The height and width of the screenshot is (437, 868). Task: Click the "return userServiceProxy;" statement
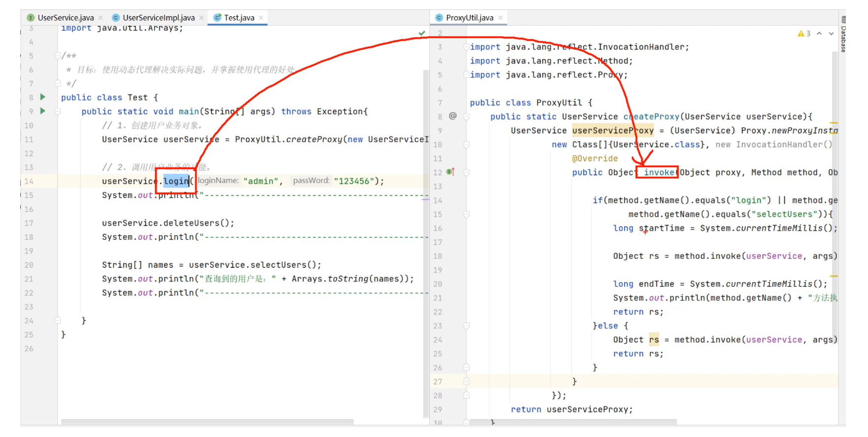point(572,409)
